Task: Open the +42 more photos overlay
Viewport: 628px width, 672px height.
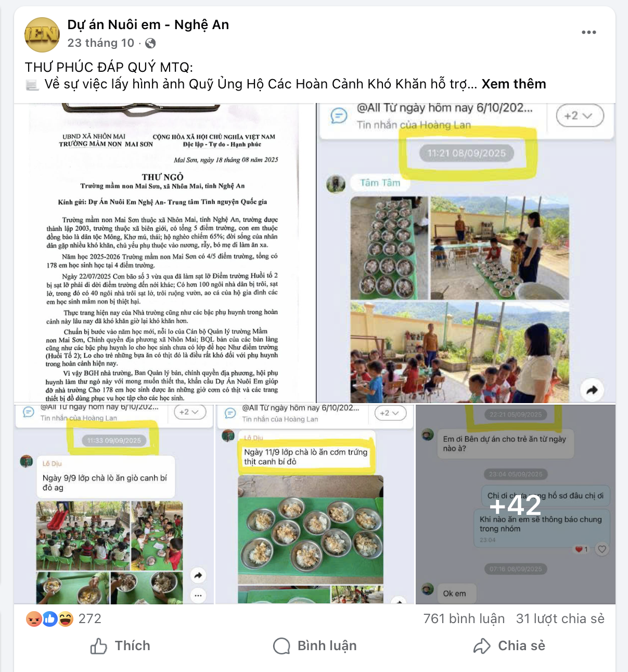Action: 516,505
